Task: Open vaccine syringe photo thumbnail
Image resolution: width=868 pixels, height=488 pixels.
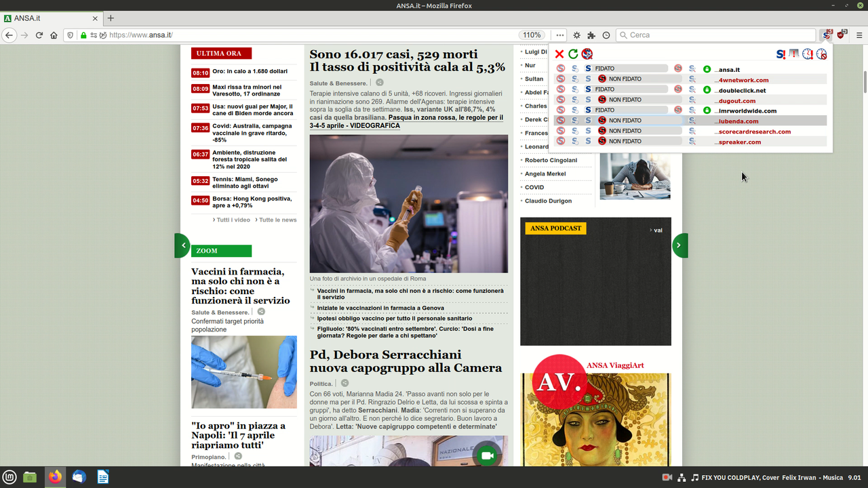Action: [x=244, y=372]
